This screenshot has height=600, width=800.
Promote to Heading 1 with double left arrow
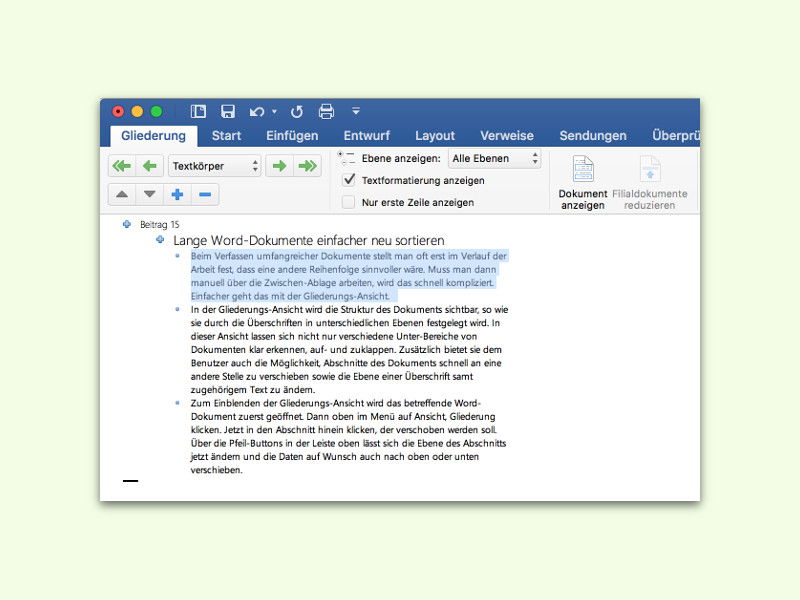pyautogui.click(x=122, y=166)
